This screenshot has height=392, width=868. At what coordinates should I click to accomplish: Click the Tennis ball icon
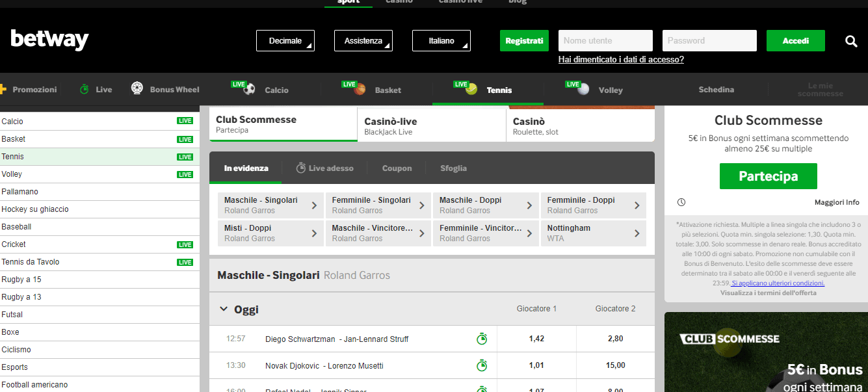[x=471, y=90]
